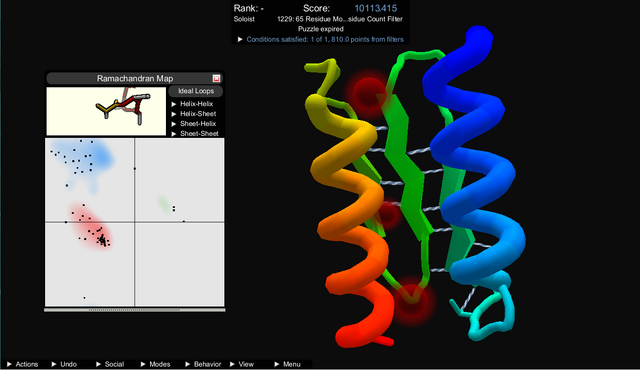Expand the Helix-Sheet loop list
Screen dimensions: 640x370
click(194, 114)
